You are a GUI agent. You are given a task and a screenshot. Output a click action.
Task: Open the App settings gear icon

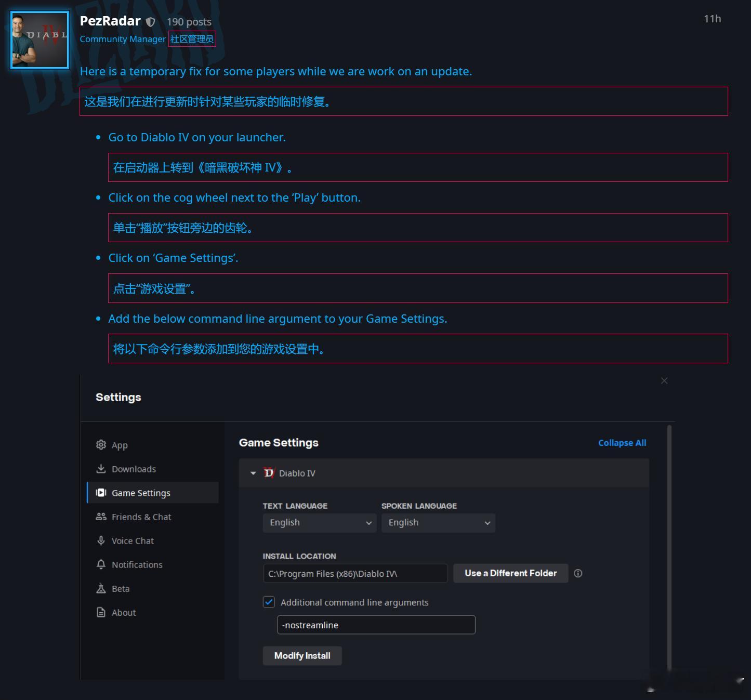click(x=101, y=445)
